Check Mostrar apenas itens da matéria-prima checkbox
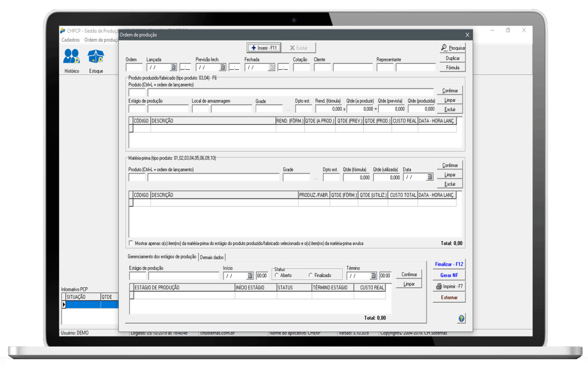This screenshot has height=367, width=588. [x=131, y=243]
